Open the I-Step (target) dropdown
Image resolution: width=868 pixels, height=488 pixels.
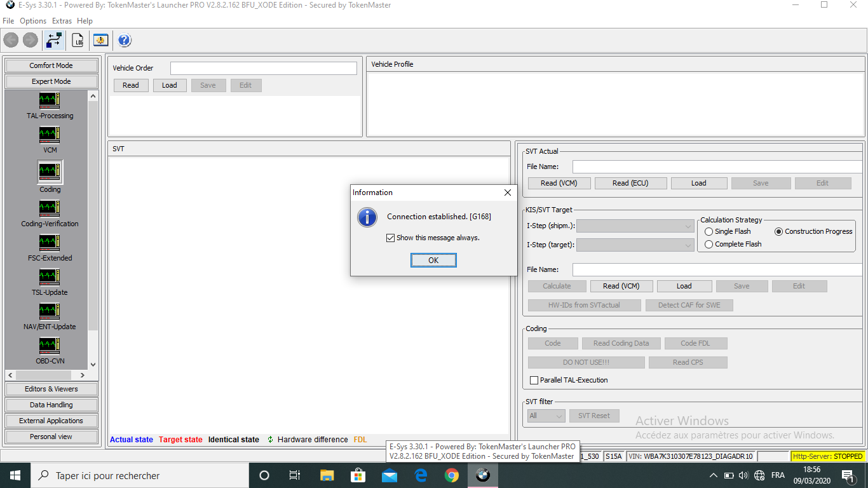pyautogui.click(x=635, y=245)
